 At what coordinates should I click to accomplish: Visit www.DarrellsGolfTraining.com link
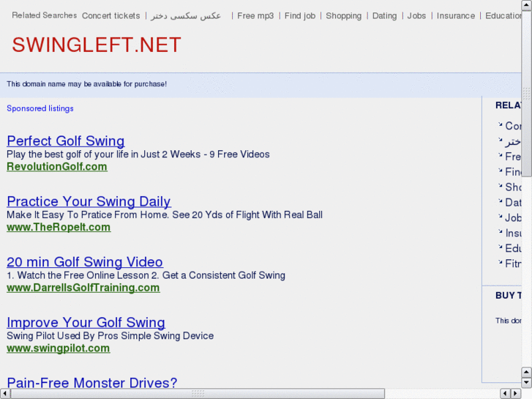(x=83, y=288)
